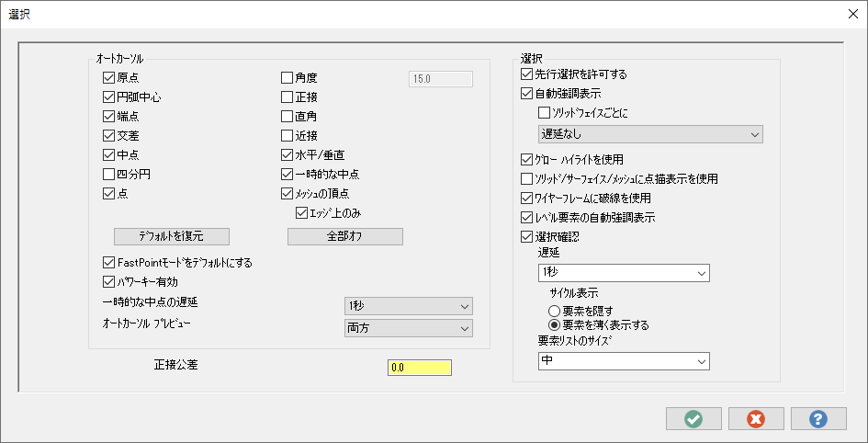This screenshot has height=443, width=868.
Task: Select 要素を薄く表示する radio button
Action: (x=554, y=324)
